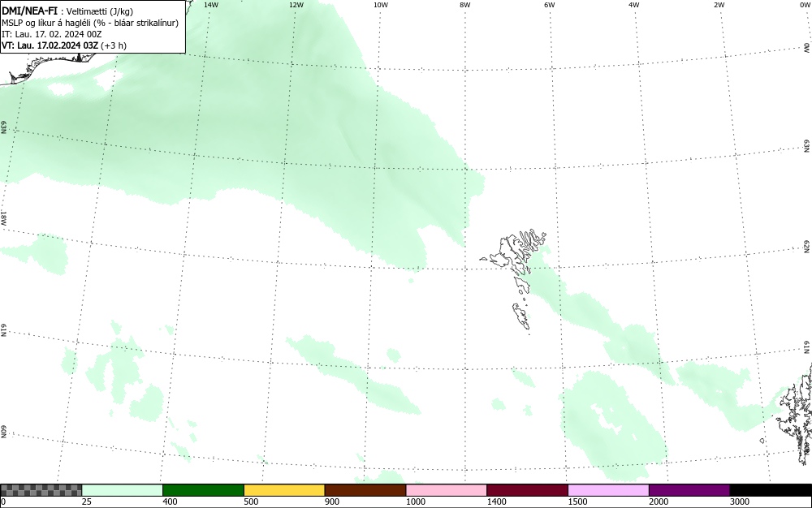This screenshot has width=812, height=508.
Task: Click the light green 25-400 legend swatch
Action: pyautogui.click(x=123, y=490)
